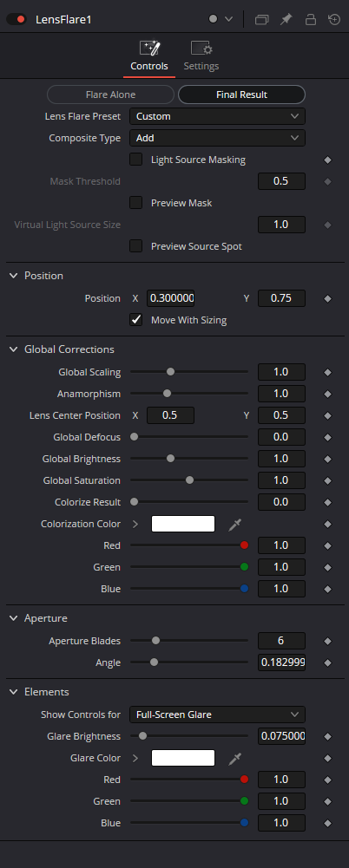
Task: Click the Aperture Angle value field
Action: [x=281, y=662]
